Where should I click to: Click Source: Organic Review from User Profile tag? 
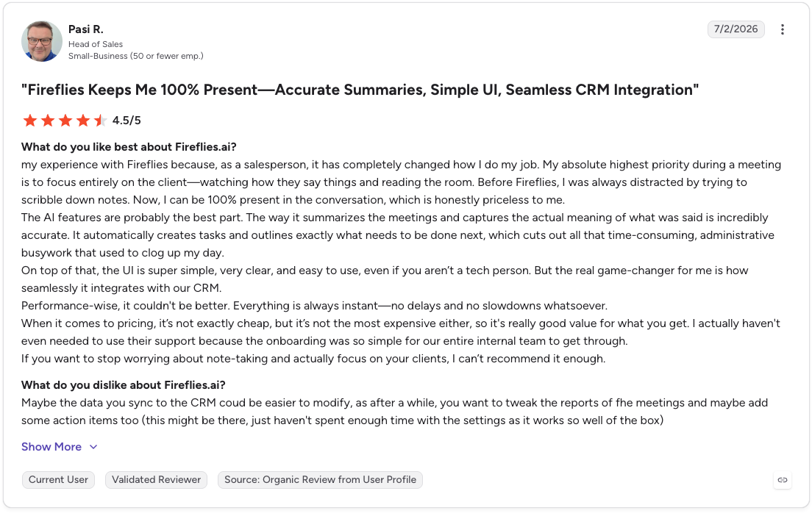point(320,480)
